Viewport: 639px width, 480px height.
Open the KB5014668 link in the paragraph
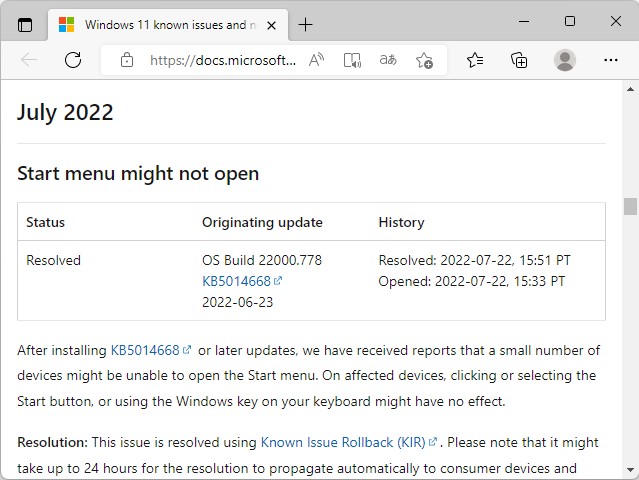(145, 350)
